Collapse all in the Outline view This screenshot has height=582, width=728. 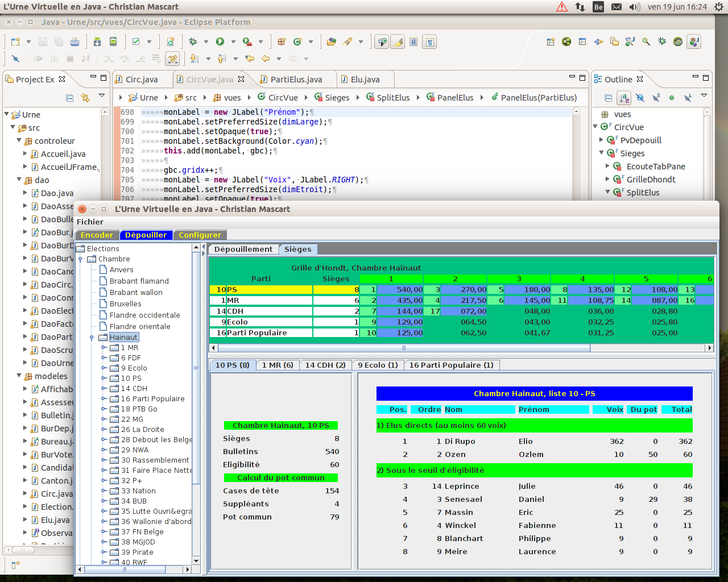pyautogui.click(x=608, y=98)
